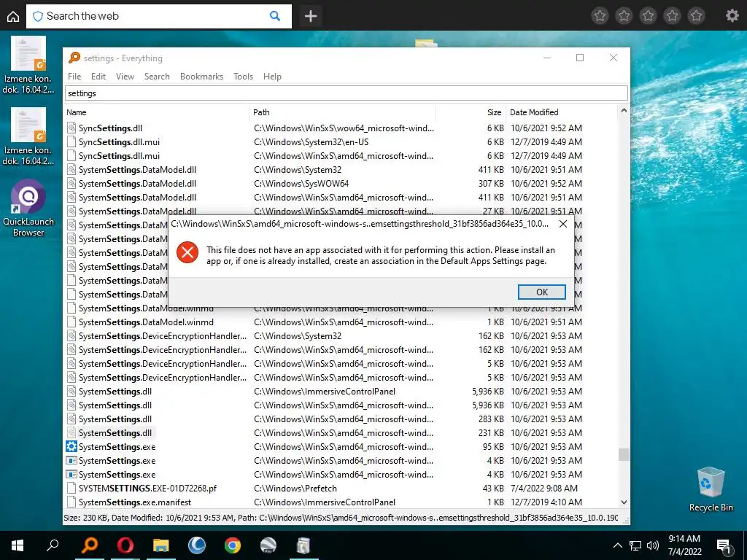
Task: Click the gear icon of SystemSettings.exe
Action: point(71,447)
